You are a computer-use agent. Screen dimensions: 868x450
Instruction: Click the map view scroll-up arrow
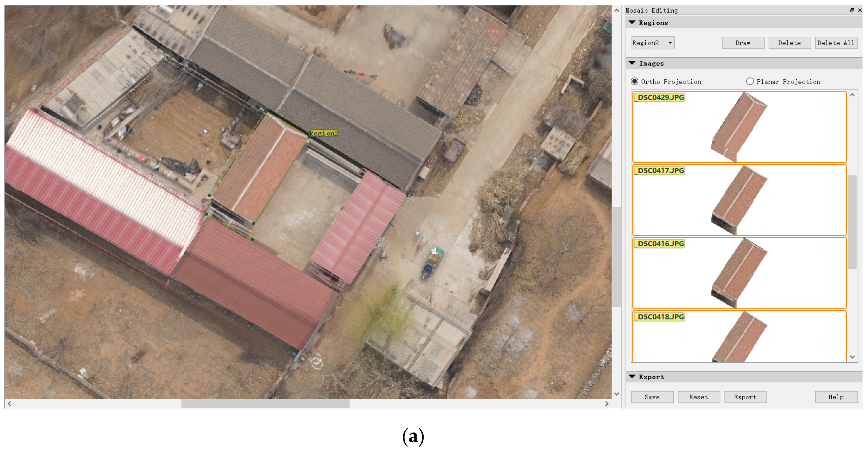tap(616, 11)
